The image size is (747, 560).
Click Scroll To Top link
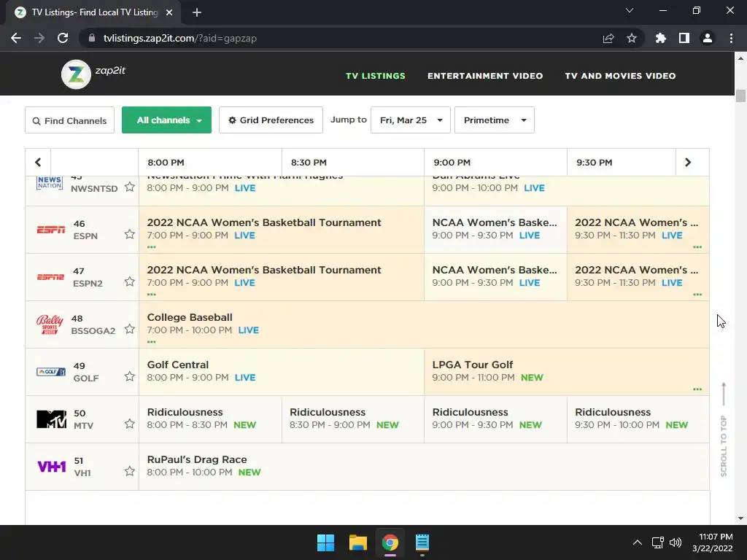(x=724, y=429)
